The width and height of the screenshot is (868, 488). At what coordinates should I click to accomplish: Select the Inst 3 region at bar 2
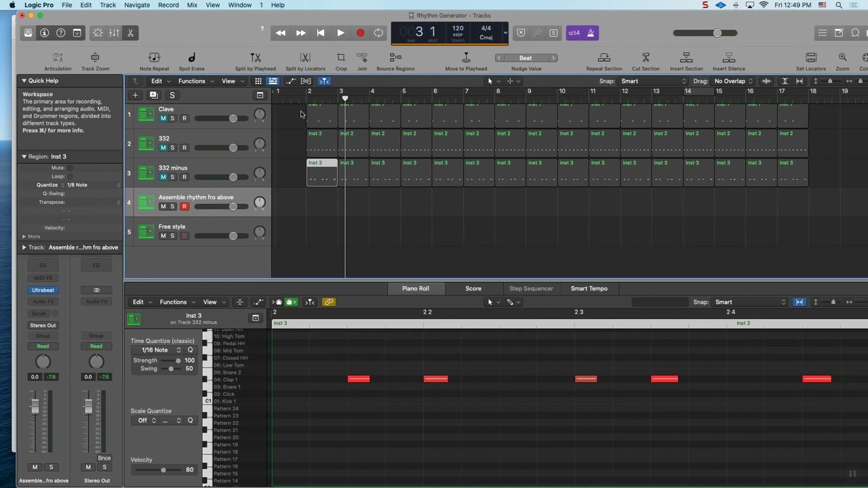coord(322,172)
